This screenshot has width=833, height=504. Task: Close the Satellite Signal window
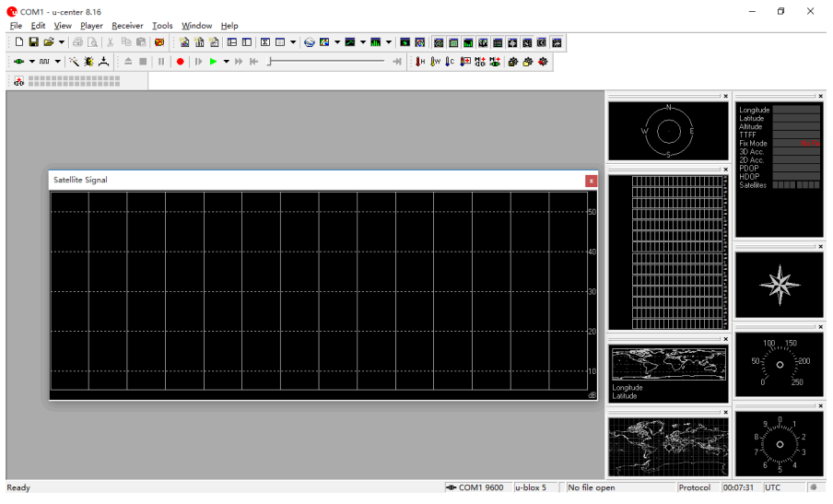coord(591,181)
